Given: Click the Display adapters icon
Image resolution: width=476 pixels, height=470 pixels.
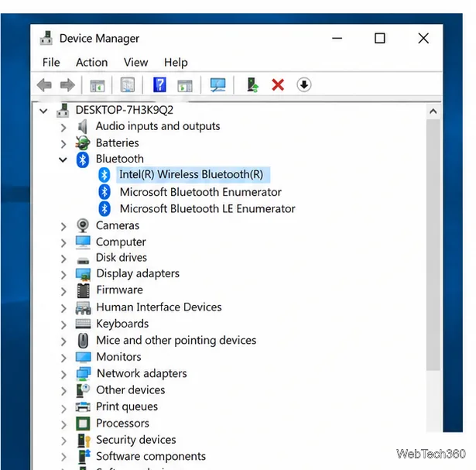Looking at the screenshot, I should (83, 274).
